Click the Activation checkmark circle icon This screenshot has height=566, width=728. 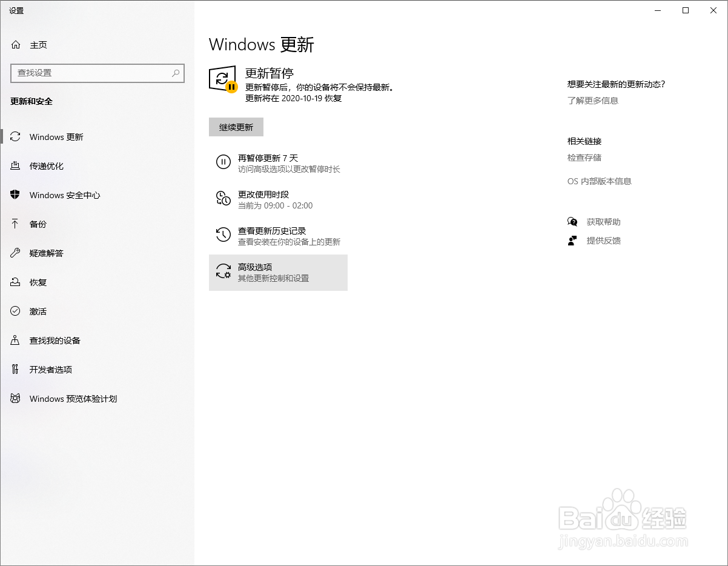click(16, 311)
